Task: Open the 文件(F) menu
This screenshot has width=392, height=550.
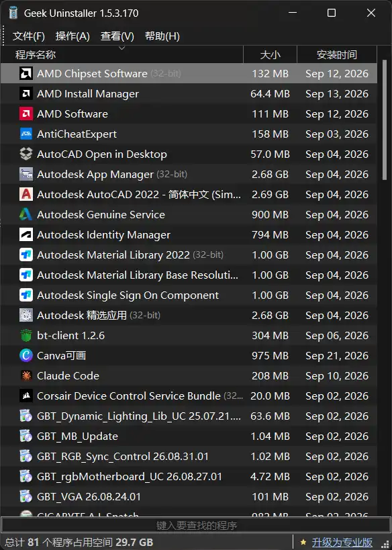Action: (29, 36)
